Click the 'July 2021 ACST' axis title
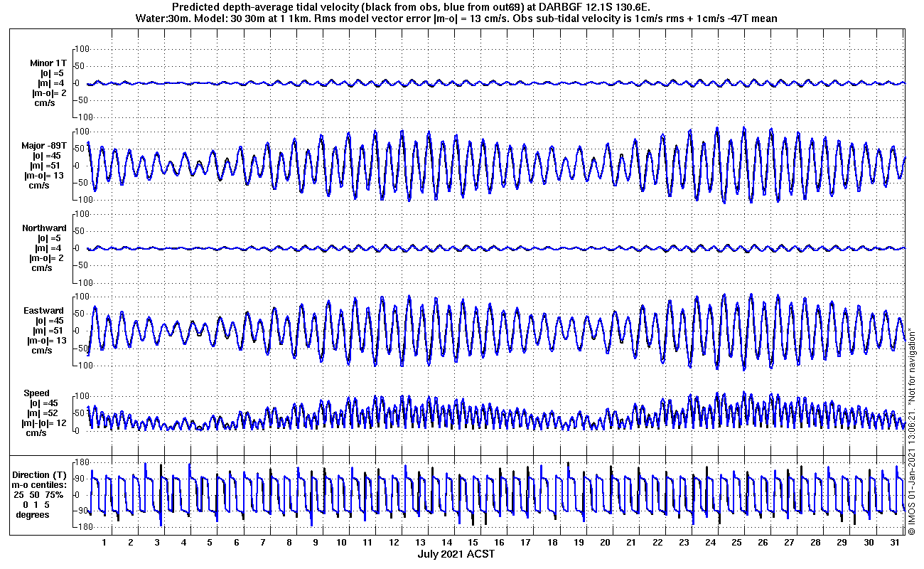 point(456,554)
